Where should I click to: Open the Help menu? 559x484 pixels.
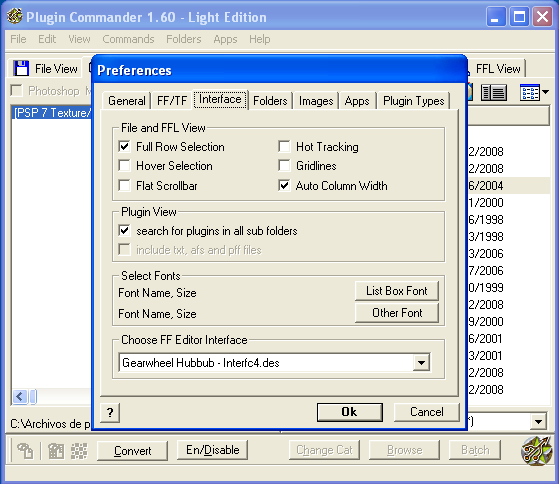pos(260,39)
